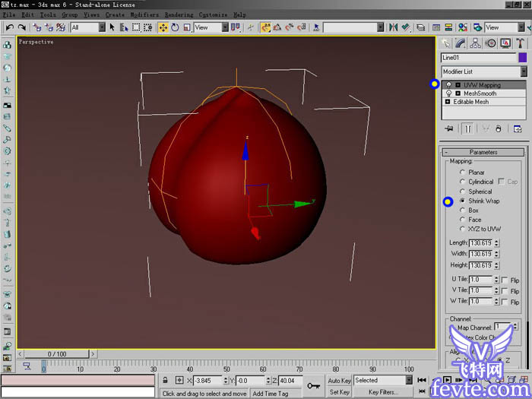The height and width of the screenshot is (399, 532).
Task: Open the Hierarchy command panel tab
Action: [x=476, y=43]
